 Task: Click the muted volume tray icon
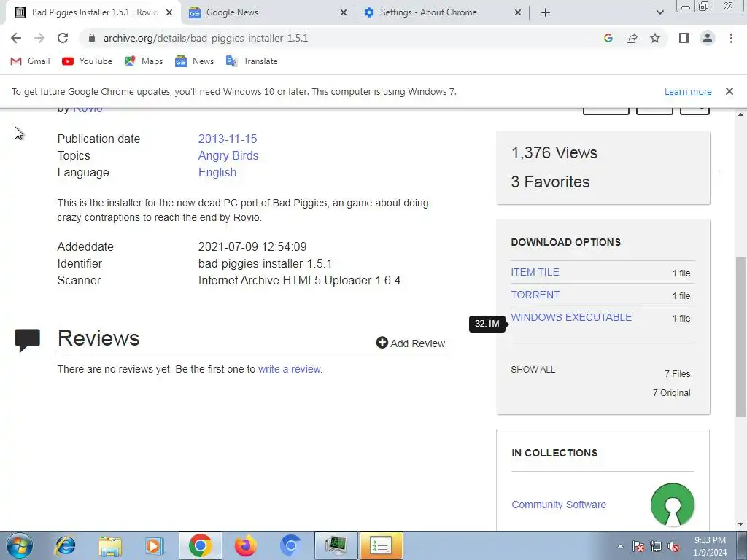point(673,546)
